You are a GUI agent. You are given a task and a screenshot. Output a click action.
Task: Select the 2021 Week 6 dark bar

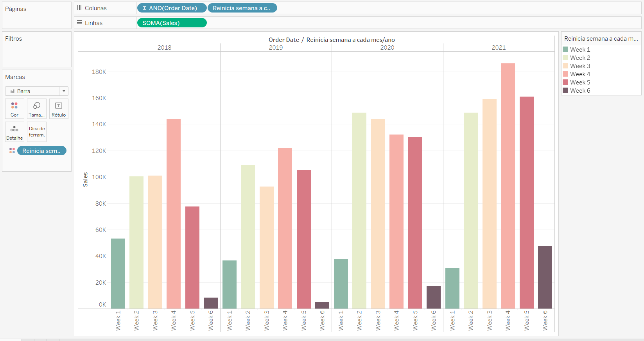(x=545, y=277)
